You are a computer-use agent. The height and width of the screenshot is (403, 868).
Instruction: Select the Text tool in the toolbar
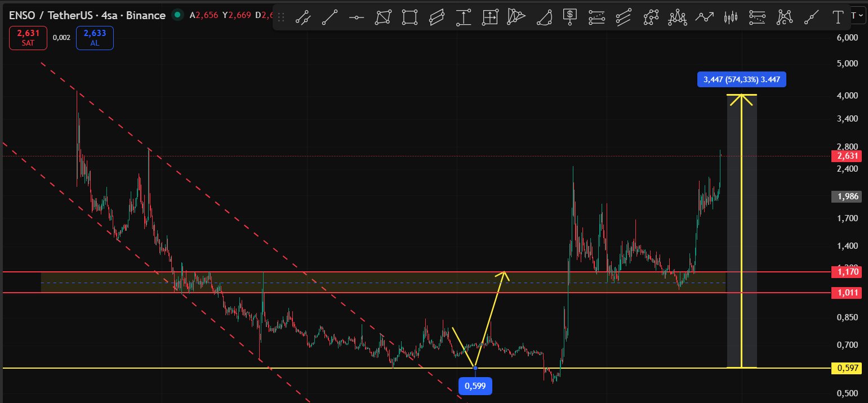click(838, 17)
